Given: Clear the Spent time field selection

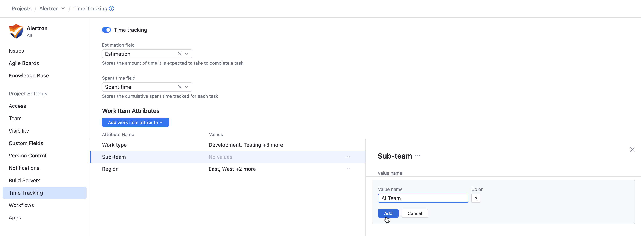Looking at the screenshot, I should point(179,87).
